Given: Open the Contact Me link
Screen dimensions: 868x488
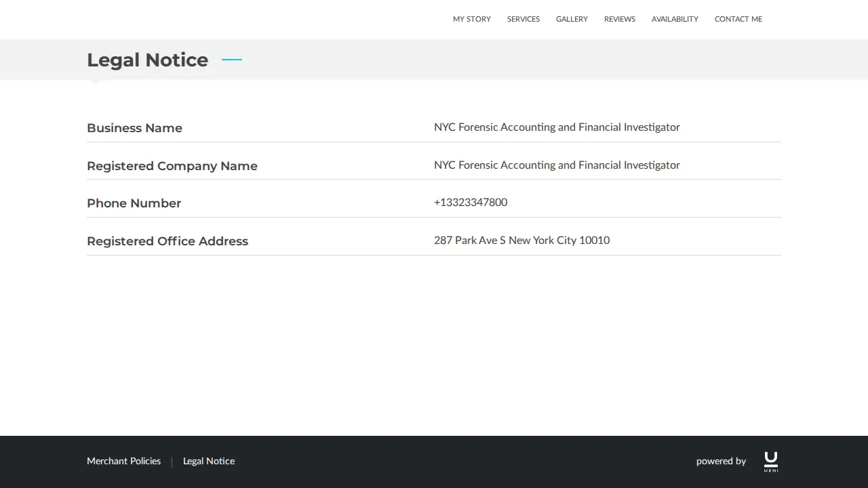Looking at the screenshot, I should [738, 19].
